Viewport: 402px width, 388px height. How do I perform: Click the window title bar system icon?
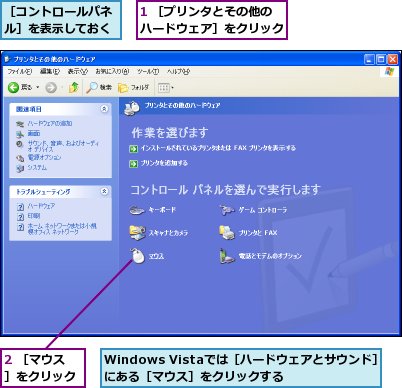click(x=8, y=59)
